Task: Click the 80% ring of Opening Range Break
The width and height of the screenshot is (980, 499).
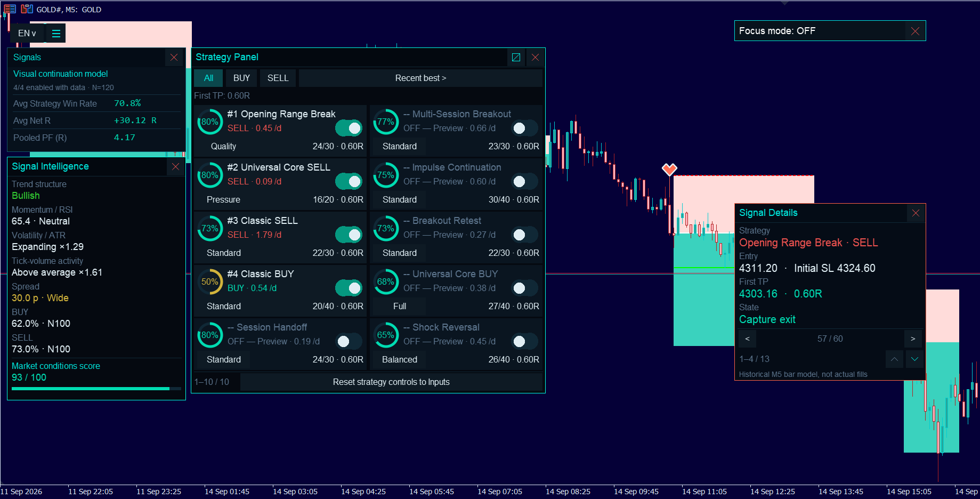Action: [209, 122]
